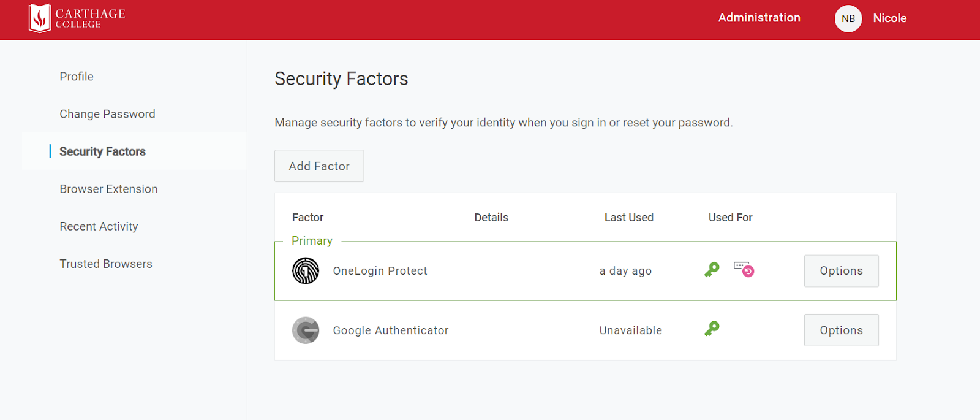Screen dimensions: 980x420
Task: Open the Administration menu
Action: point(759,18)
